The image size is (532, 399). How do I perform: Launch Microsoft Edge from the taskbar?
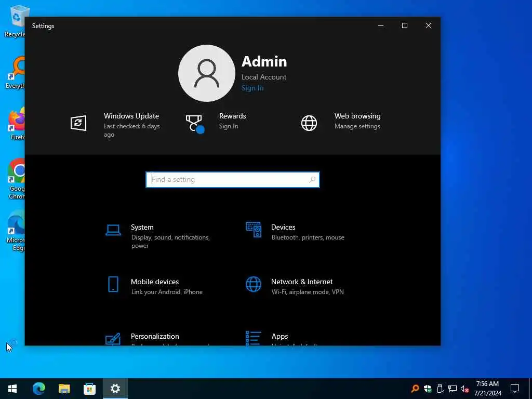tap(38, 389)
